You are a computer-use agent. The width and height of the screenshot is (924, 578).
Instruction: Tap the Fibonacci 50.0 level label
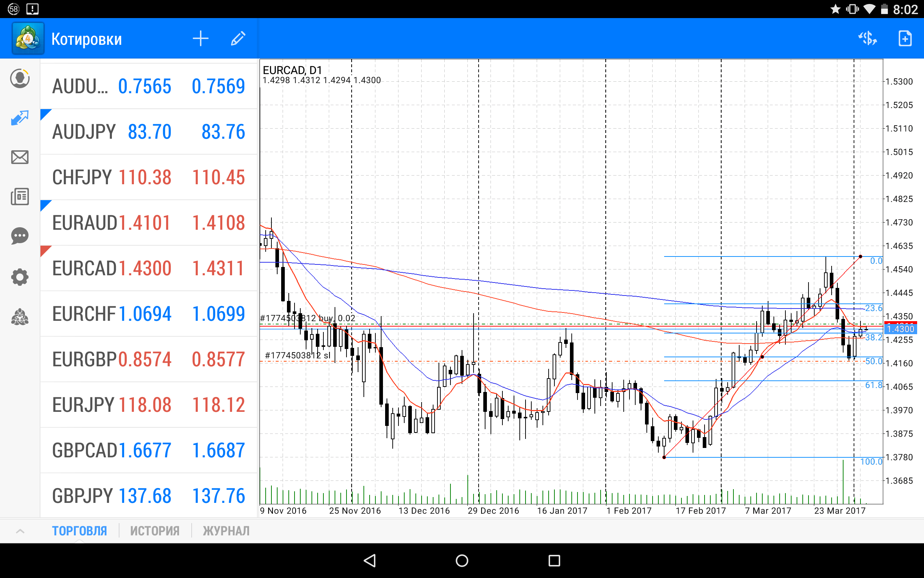point(873,361)
